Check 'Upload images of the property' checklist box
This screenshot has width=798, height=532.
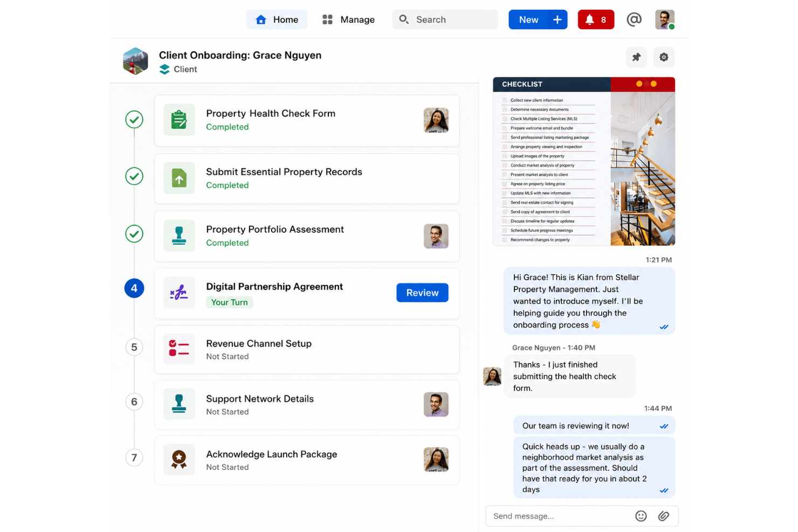click(505, 156)
